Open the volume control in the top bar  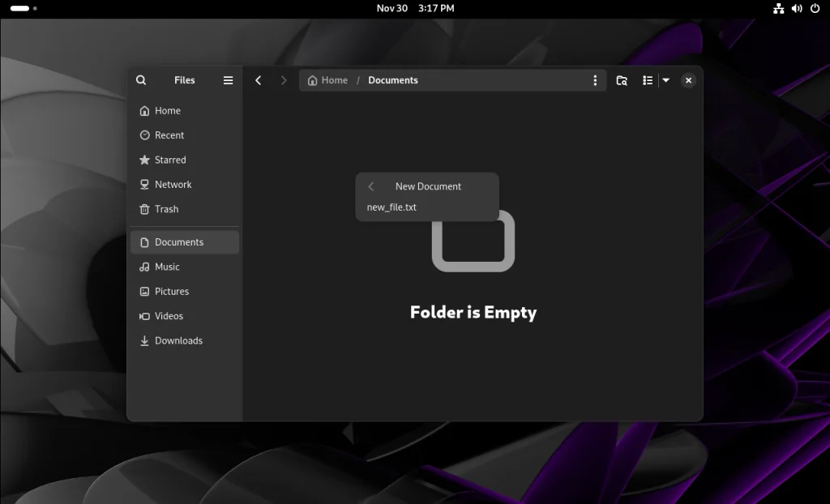pos(797,8)
